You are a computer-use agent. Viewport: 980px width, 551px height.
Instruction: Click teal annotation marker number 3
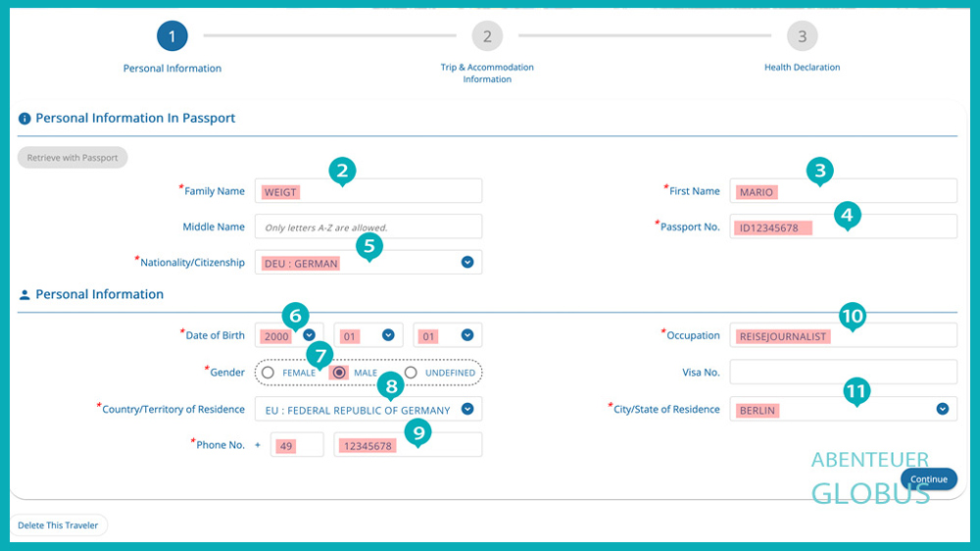[x=820, y=171]
